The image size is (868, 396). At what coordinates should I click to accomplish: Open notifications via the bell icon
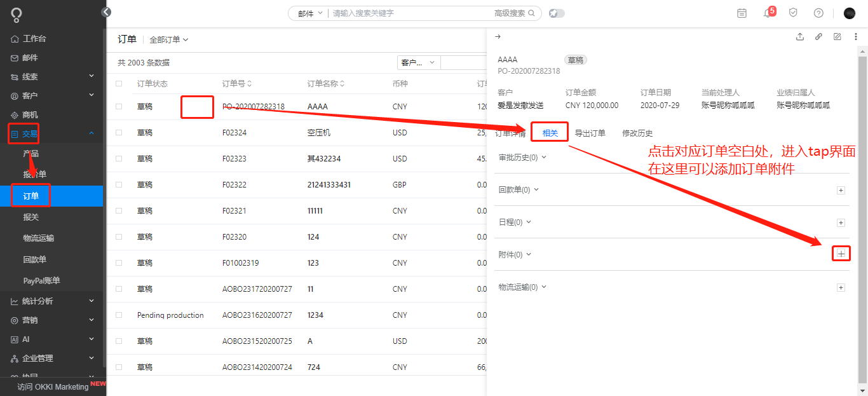pyautogui.click(x=768, y=13)
